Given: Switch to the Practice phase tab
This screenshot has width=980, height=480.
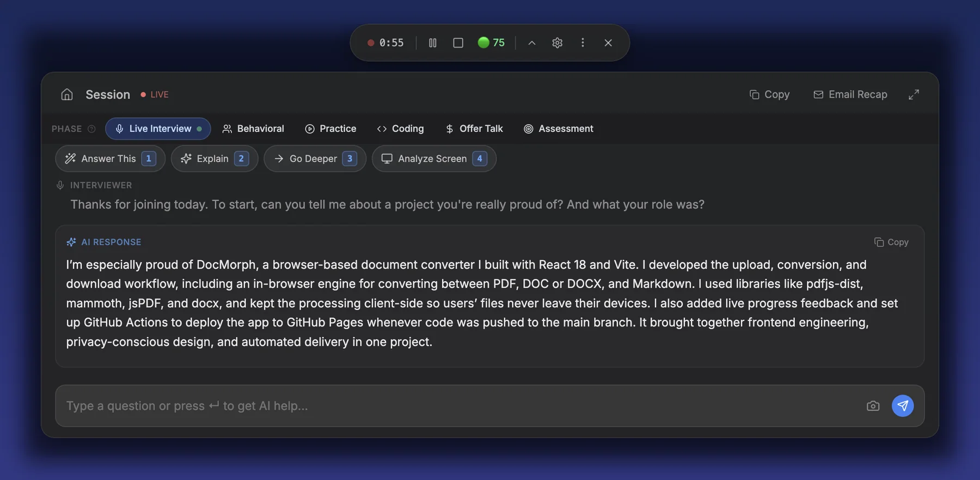Looking at the screenshot, I should coord(330,129).
